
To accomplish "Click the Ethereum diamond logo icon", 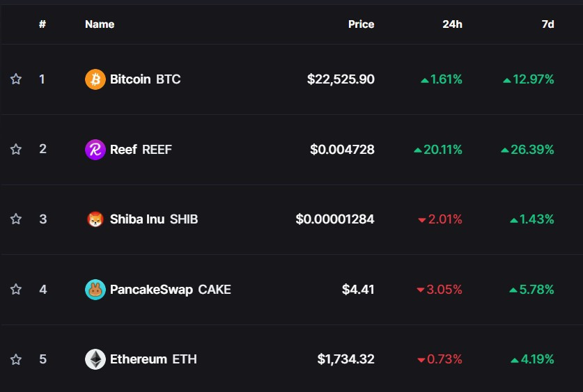I will tap(95, 359).
